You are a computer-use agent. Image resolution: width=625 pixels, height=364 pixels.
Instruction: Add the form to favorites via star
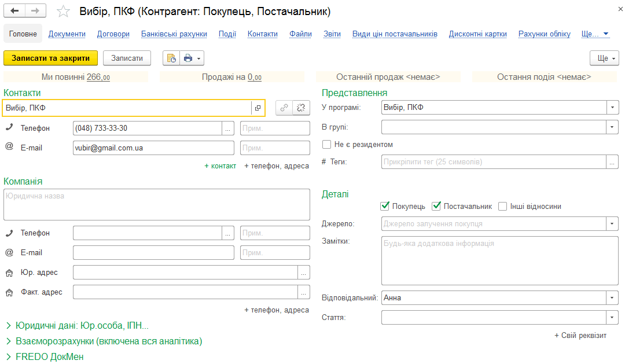click(x=63, y=11)
